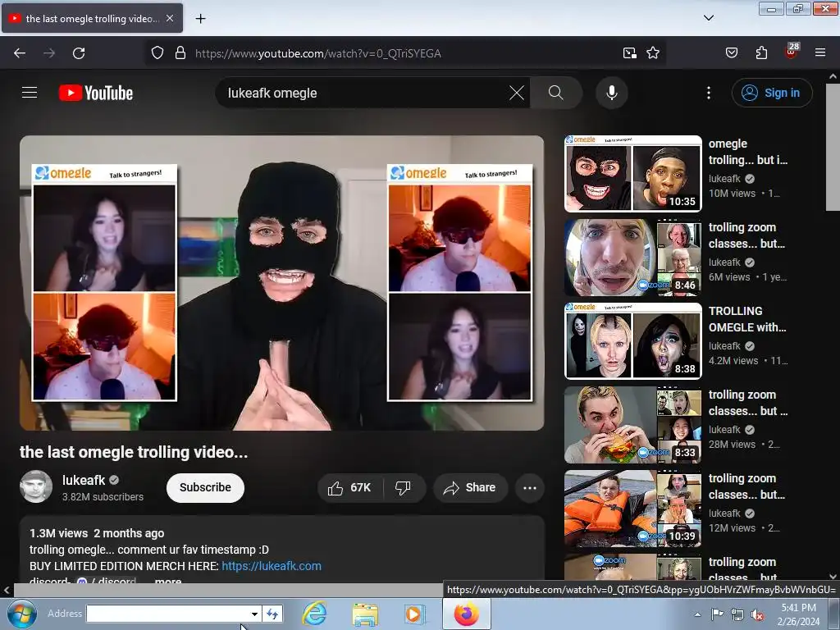Viewport: 840px width, 630px height.
Task: Expand the taskbar Address dropdown arrow
Action: pyautogui.click(x=254, y=614)
